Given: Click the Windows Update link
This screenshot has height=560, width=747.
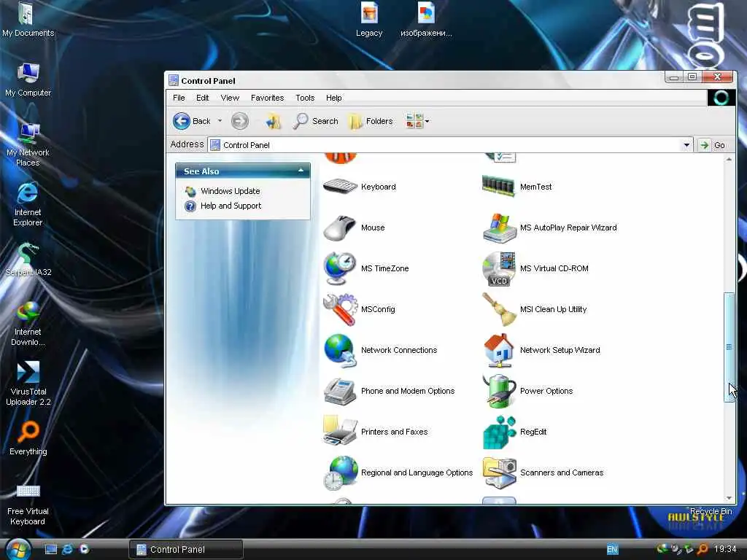Looking at the screenshot, I should 230,191.
